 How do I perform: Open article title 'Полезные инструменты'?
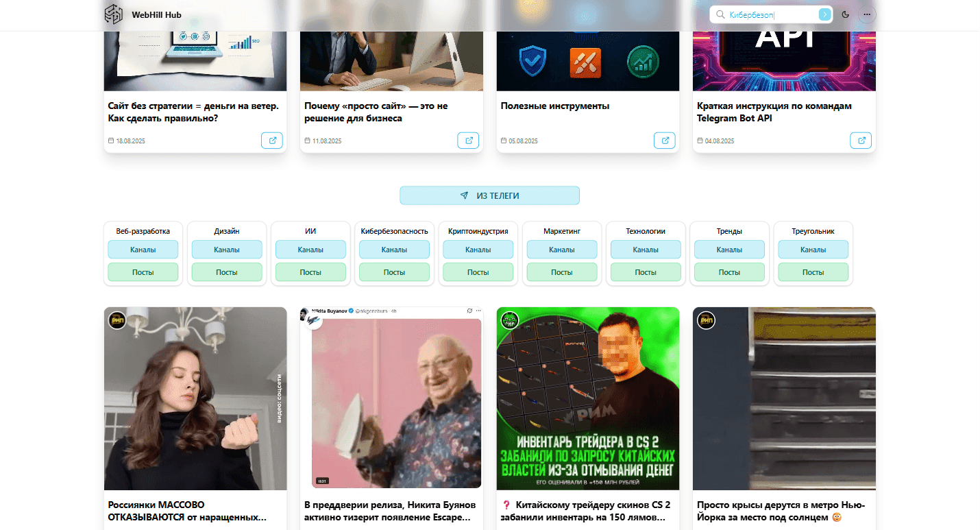(555, 106)
